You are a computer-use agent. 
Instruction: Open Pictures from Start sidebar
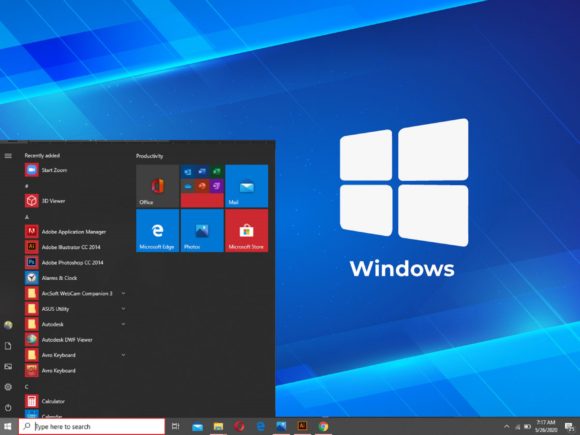8,367
